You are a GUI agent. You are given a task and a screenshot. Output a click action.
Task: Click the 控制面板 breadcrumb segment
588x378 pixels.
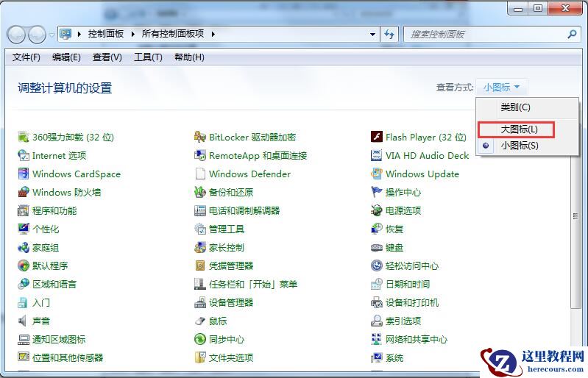(x=106, y=34)
